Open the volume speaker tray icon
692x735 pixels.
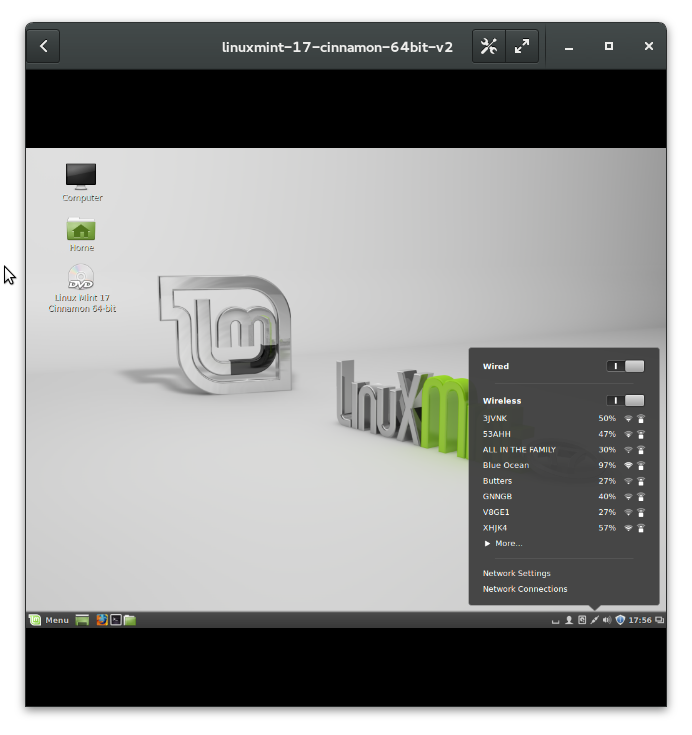(x=607, y=620)
